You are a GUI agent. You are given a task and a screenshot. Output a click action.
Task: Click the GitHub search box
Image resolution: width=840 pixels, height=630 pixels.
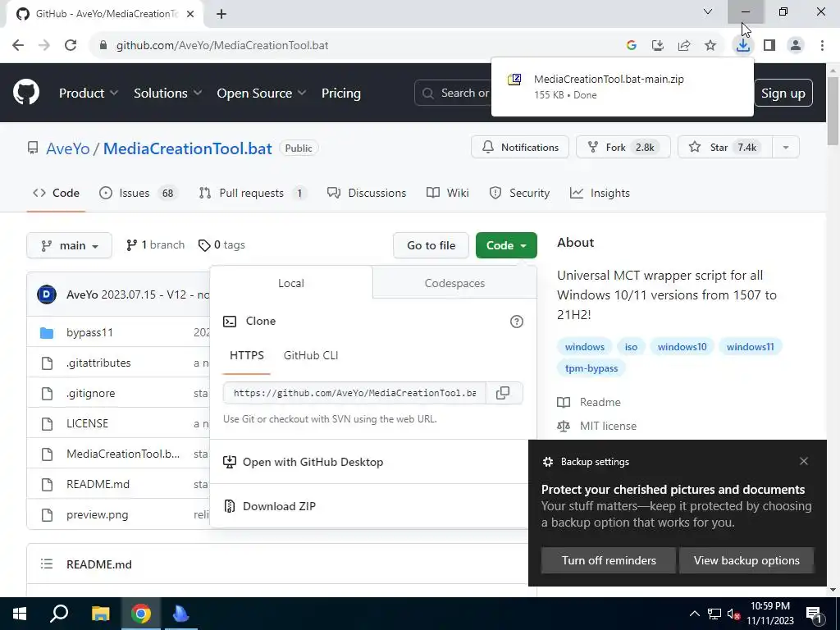click(x=453, y=94)
